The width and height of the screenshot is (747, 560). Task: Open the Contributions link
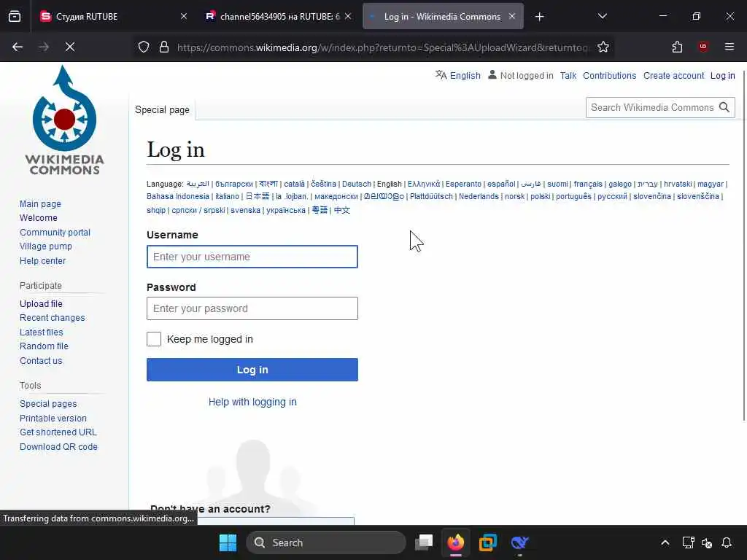(x=609, y=76)
